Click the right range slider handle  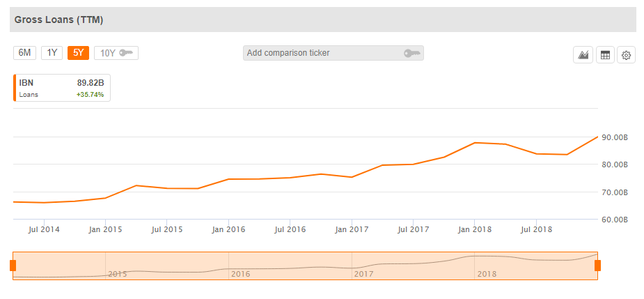coord(597,266)
